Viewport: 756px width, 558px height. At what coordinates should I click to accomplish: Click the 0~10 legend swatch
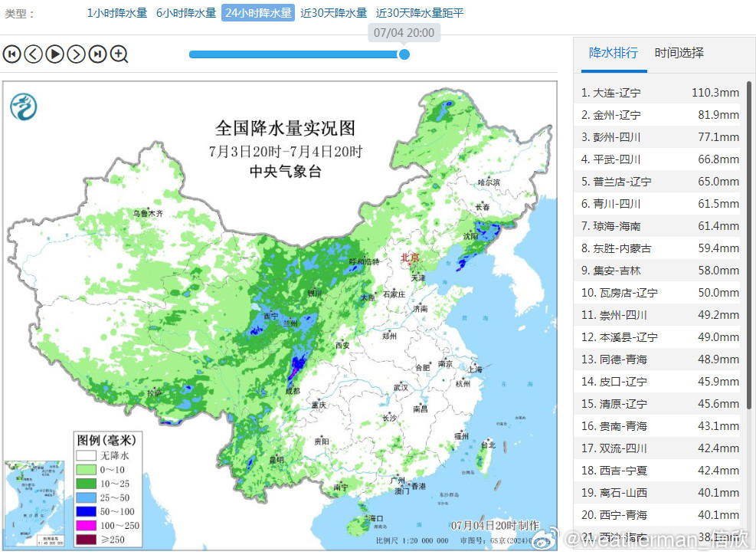tap(86, 469)
